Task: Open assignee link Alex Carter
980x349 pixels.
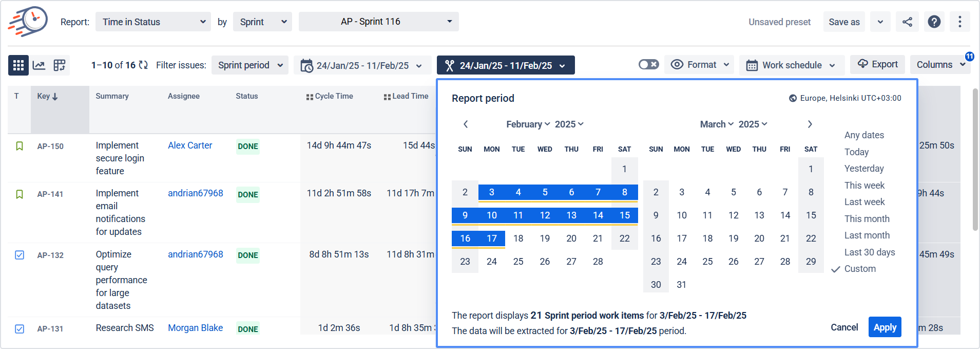Action: [x=190, y=145]
